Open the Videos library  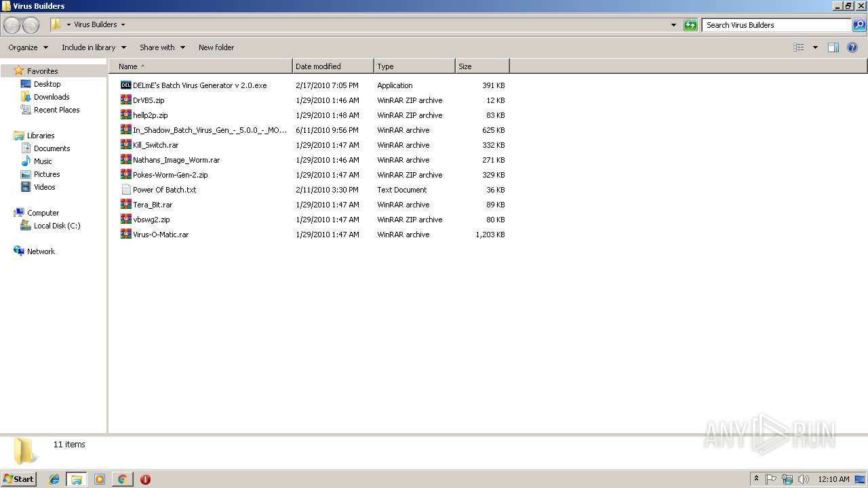(x=45, y=187)
